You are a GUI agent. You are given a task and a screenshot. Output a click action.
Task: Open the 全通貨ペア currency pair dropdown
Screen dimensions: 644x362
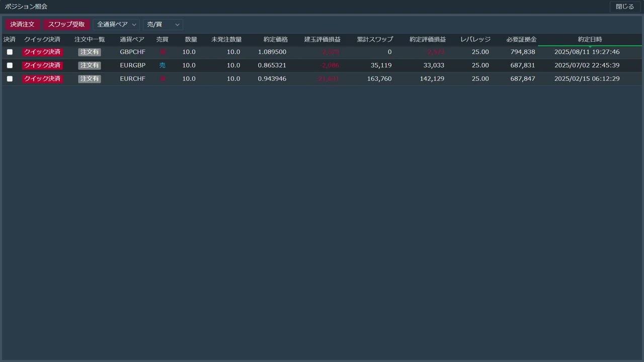(x=116, y=25)
